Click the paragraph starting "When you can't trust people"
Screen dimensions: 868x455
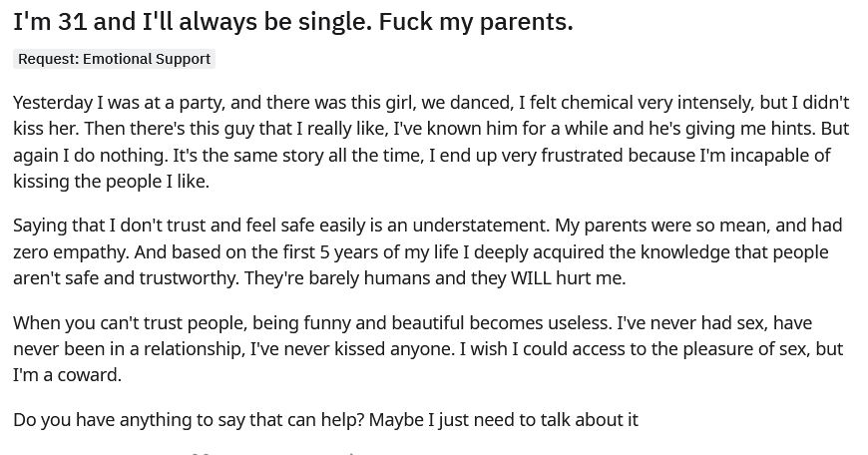[429, 349]
